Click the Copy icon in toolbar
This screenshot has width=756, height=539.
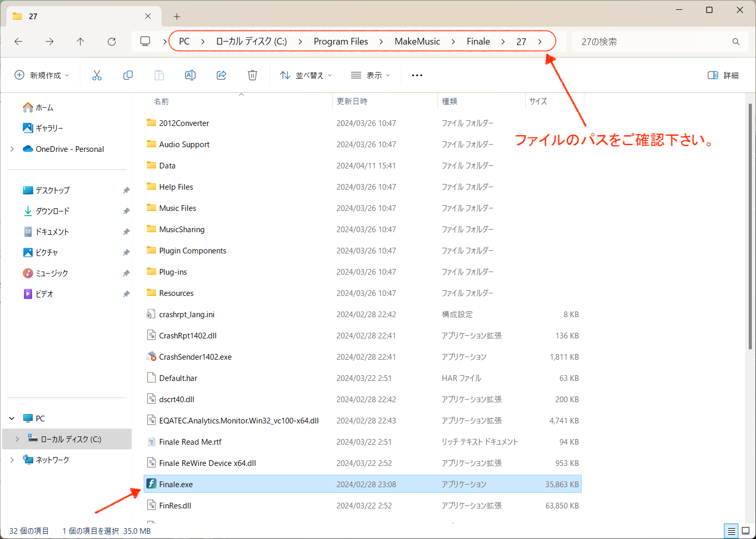[x=128, y=75]
